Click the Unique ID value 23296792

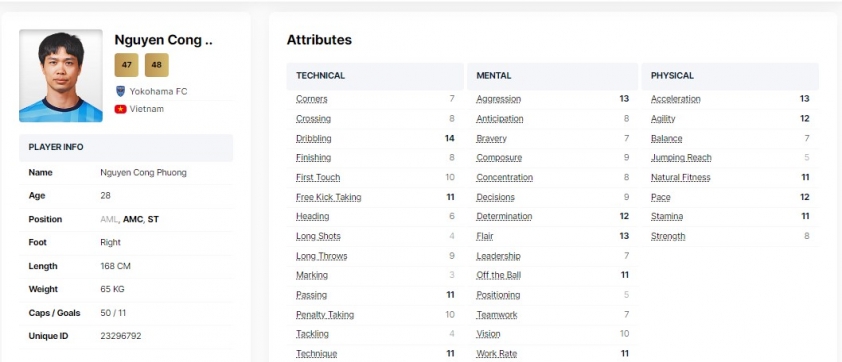tap(121, 336)
